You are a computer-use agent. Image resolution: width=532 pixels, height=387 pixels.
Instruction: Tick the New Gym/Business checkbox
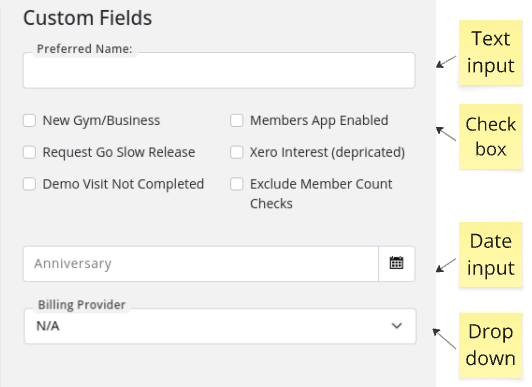pyautogui.click(x=29, y=120)
